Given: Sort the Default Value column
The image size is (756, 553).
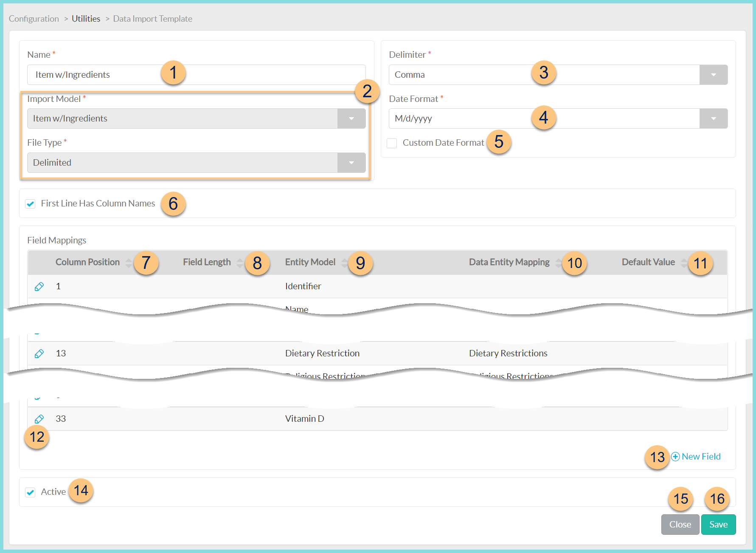Looking at the screenshot, I should pyautogui.click(x=684, y=262).
